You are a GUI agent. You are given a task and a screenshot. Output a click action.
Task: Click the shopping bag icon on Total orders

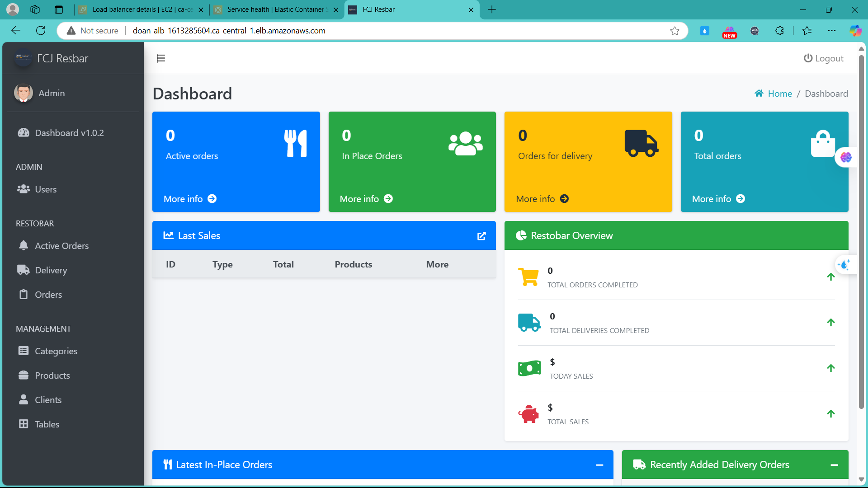coord(823,143)
